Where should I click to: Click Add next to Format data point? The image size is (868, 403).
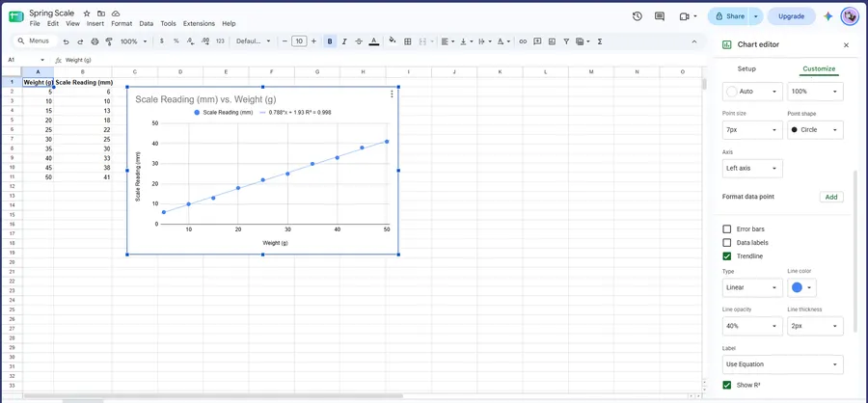coord(831,197)
